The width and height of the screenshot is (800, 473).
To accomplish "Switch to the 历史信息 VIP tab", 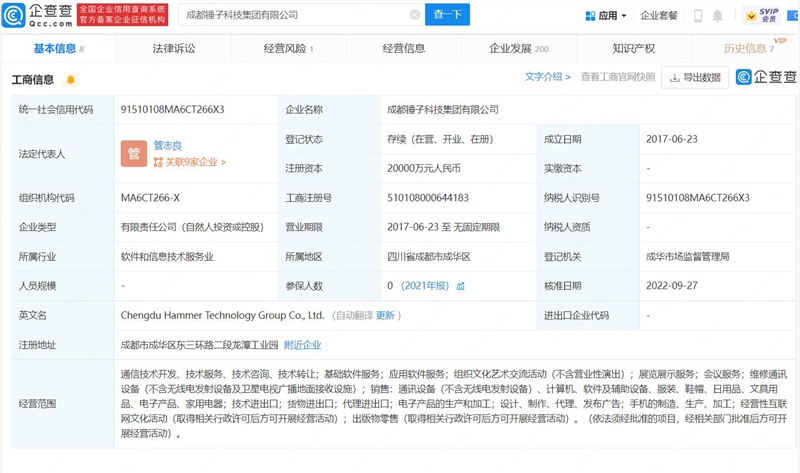I will click(x=749, y=48).
